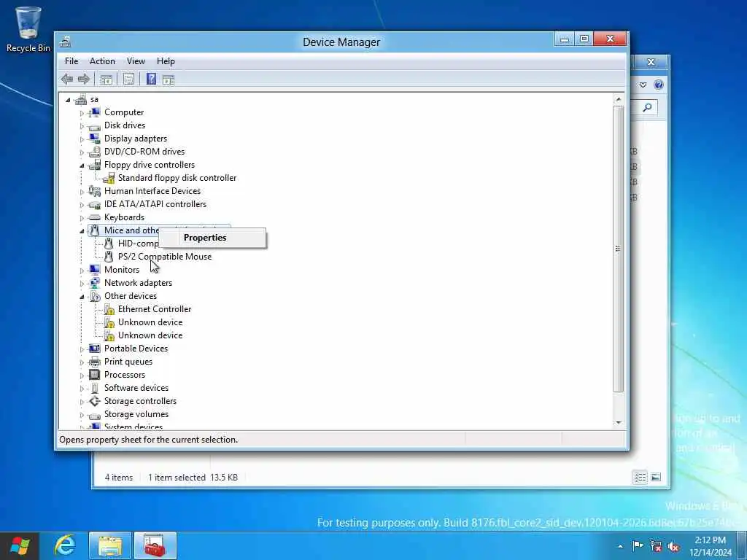747x560 pixels.
Task: Open the Recycle Bin desktop icon
Action: click(x=28, y=29)
